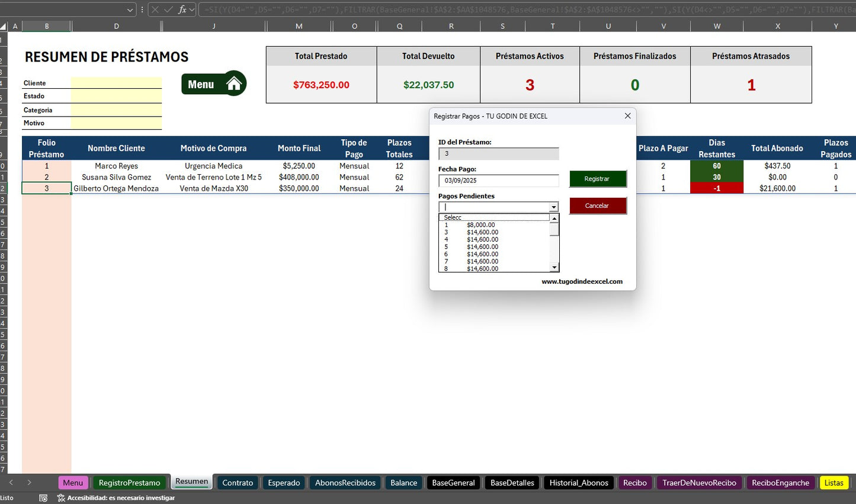The height and width of the screenshot is (504, 856).
Task: Open the Listas sheet tab
Action: 833,482
